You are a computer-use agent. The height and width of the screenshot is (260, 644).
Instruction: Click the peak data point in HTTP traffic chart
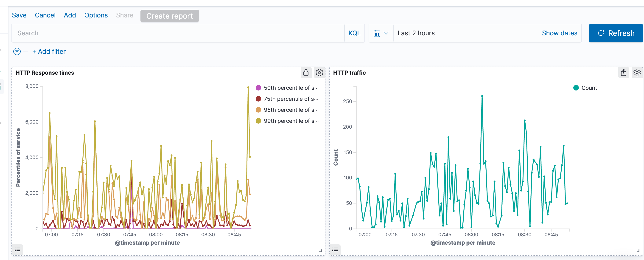pyautogui.click(x=482, y=96)
